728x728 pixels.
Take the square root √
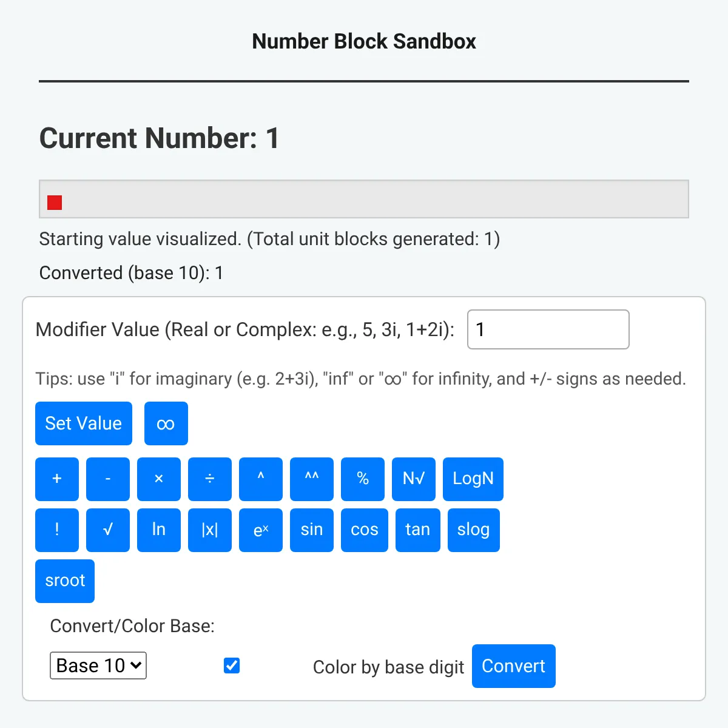pos(108,530)
